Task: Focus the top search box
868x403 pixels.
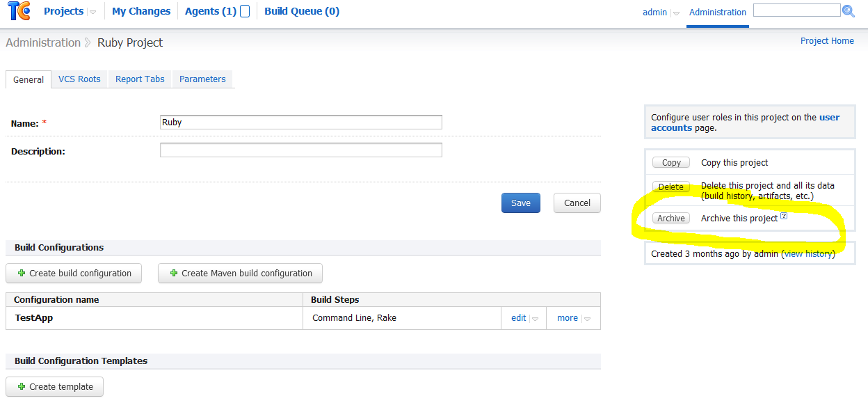Action: coord(797,10)
